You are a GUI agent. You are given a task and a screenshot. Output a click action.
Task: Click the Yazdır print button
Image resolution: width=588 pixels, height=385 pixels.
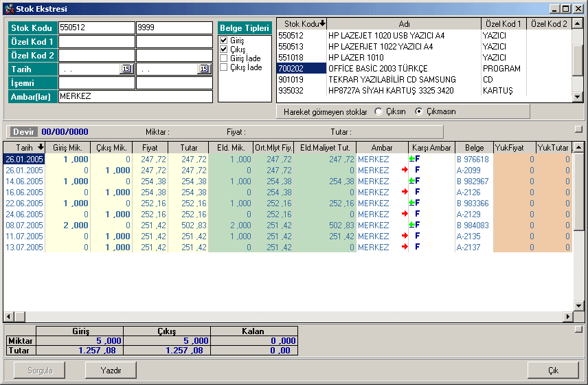pyautogui.click(x=111, y=371)
